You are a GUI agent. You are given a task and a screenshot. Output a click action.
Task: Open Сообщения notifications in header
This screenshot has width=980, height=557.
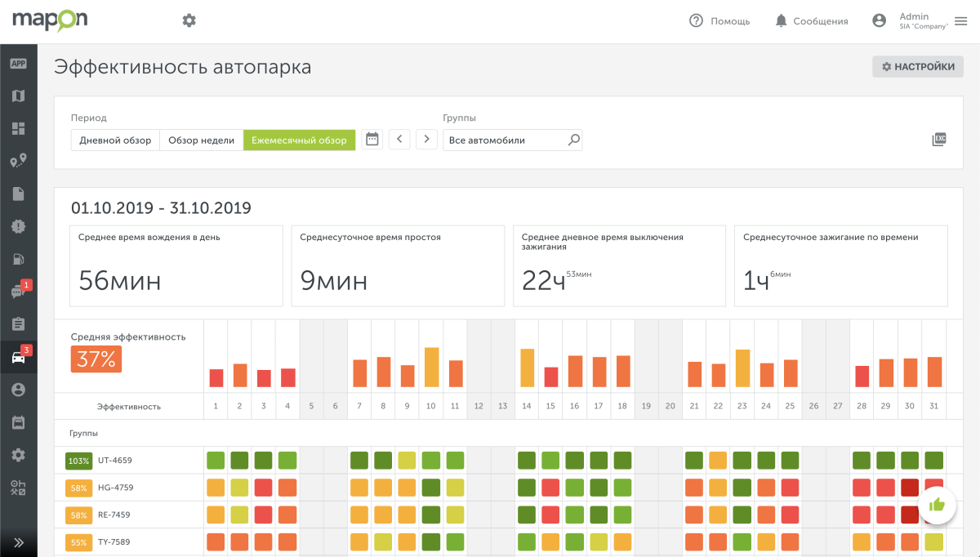coord(811,21)
